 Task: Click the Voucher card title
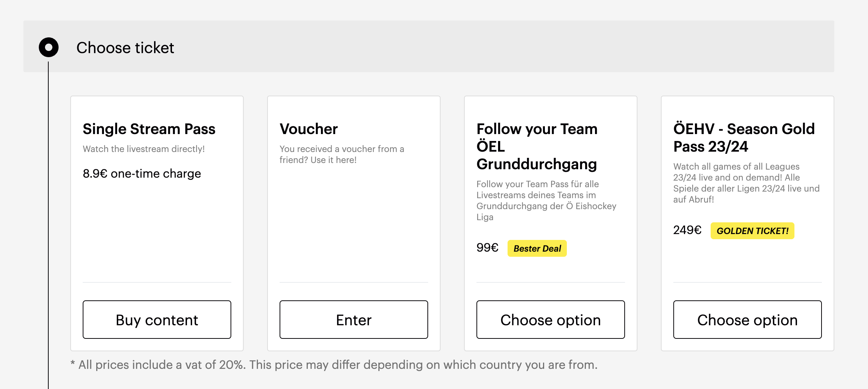(308, 129)
